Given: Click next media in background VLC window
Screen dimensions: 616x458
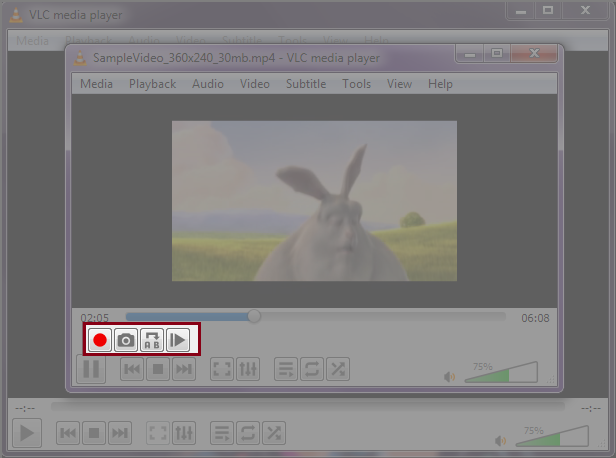Looking at the screenshot, I should 120,433.
